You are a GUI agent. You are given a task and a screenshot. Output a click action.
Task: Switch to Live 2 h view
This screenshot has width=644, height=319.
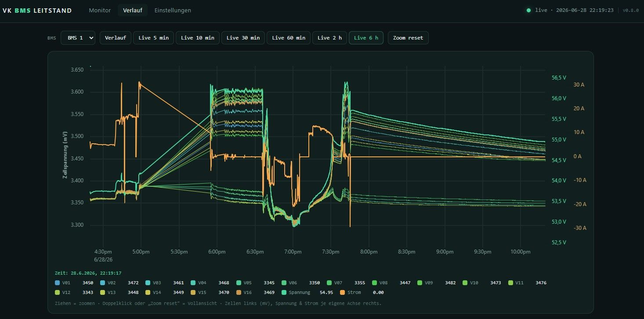pyautogui.click(x=329, y=38)
